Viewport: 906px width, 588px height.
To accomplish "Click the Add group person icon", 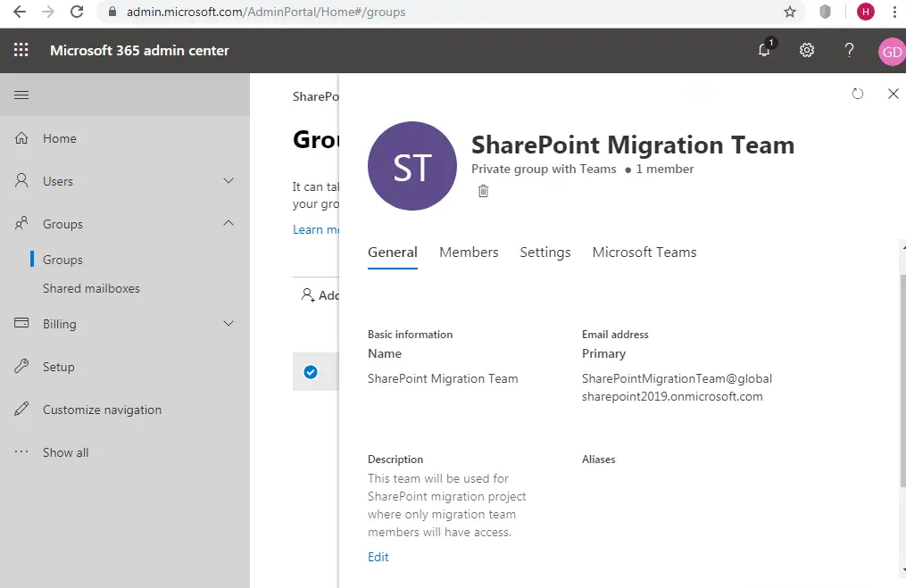I will pos(308,295).
